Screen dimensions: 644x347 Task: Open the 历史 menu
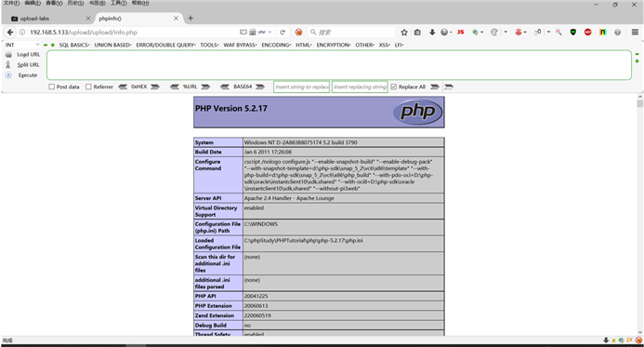point(75,3)
